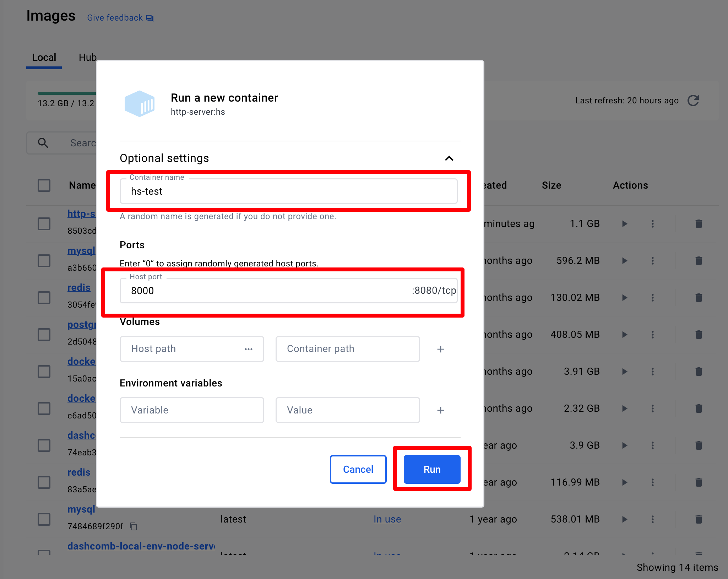Run the 130.02 MB image
This screenshot has width=728, height=579.
tap(625, 298)
